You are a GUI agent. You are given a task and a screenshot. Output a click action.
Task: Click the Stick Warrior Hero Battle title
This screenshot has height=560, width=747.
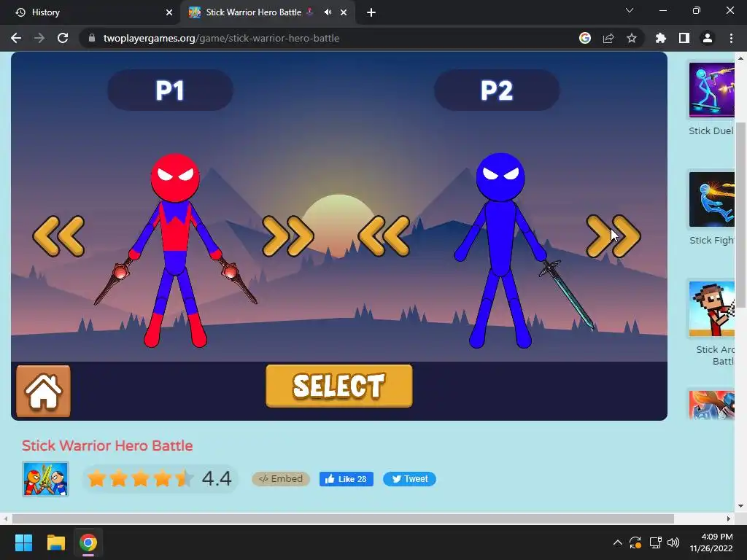(x=107, y=446)
